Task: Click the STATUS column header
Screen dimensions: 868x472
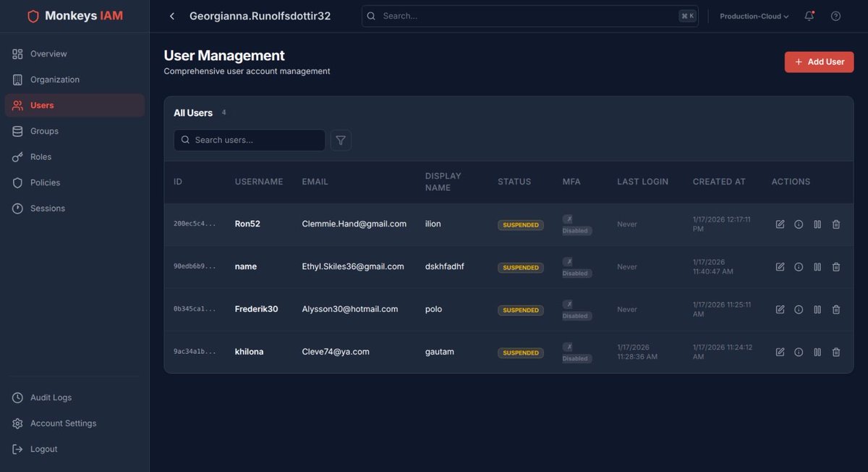Action: tap(514, 182)
